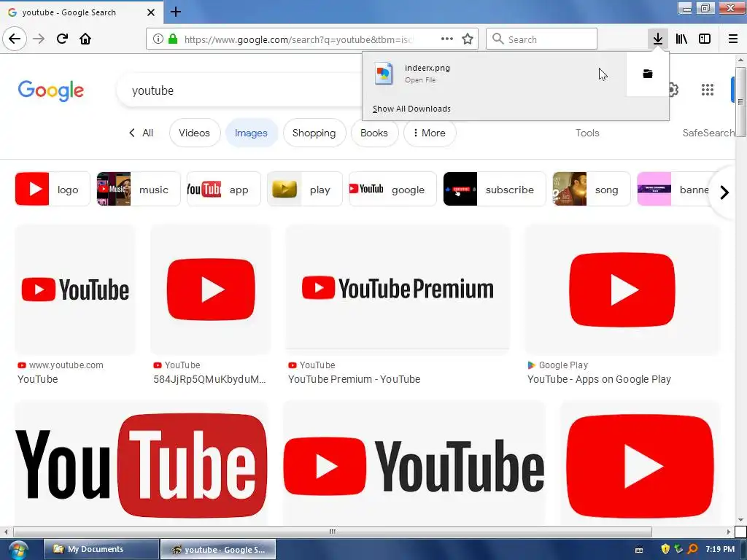Open YouTube Premium image result
The height and width of the screenshot is (560, 747).
click(x=398, y=289)
